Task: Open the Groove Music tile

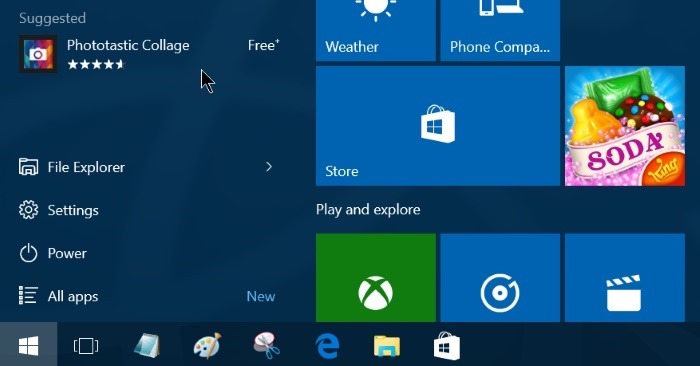Action: pyautogui.click(x=500, y=278)
